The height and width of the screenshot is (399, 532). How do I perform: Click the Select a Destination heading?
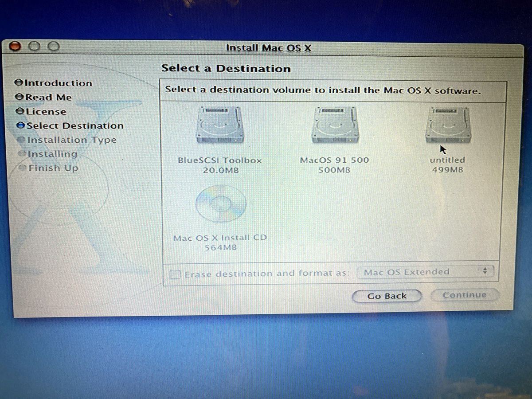click(226, 69)
